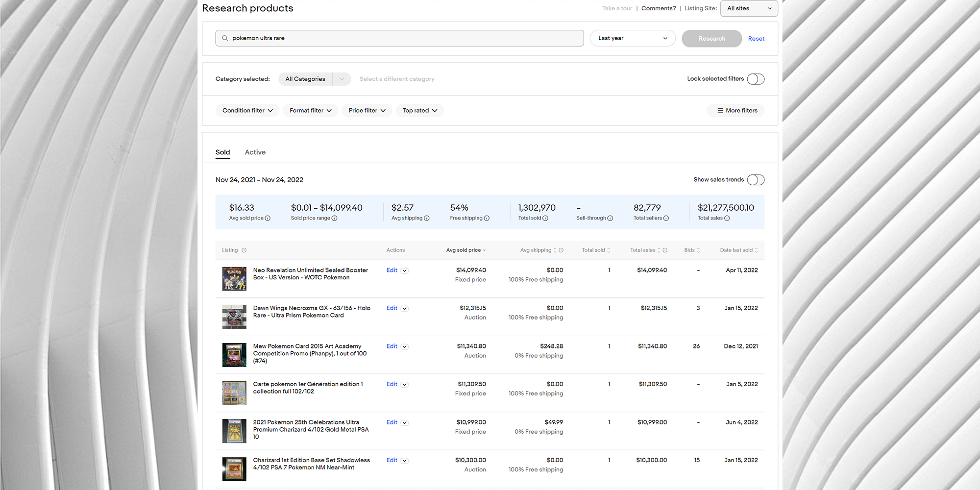The width and height of the screenshot is (980, 490).
Task: Sort by Date last sold arrows
Action: 757,250
